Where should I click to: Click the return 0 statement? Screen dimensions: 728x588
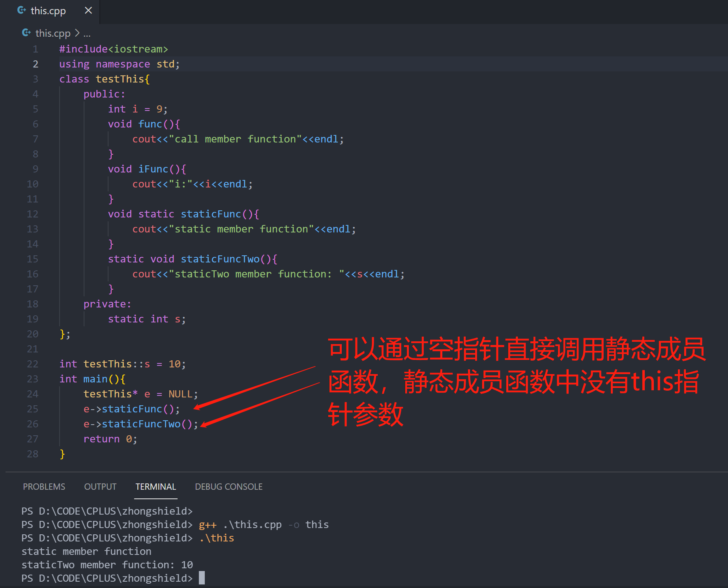(x=107, y=438)
